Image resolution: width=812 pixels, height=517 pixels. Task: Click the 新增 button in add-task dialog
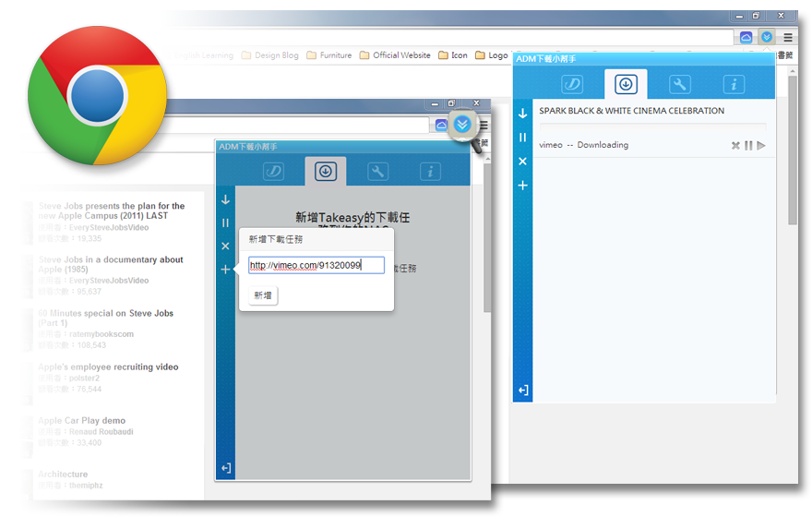point(263,295)
